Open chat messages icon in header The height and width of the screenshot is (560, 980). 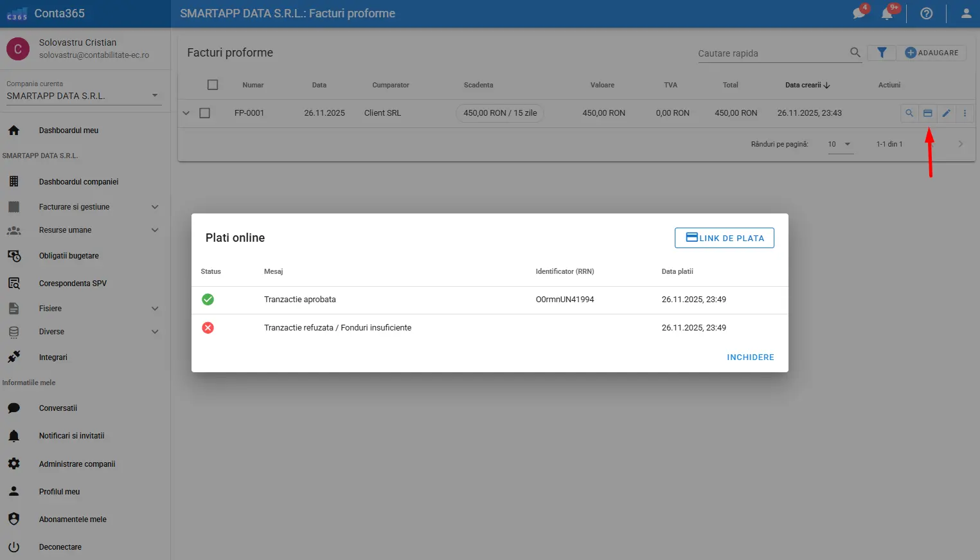859,14
